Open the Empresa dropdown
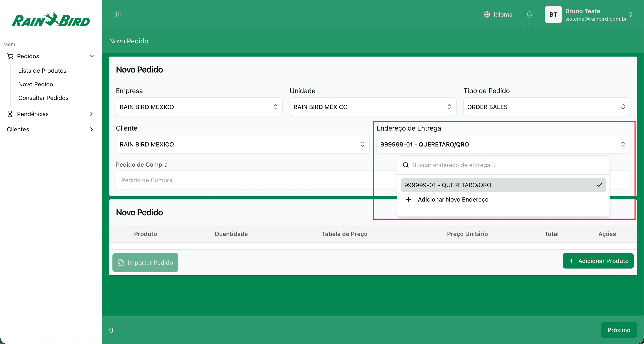644x344 pixels. coord(199,107)
